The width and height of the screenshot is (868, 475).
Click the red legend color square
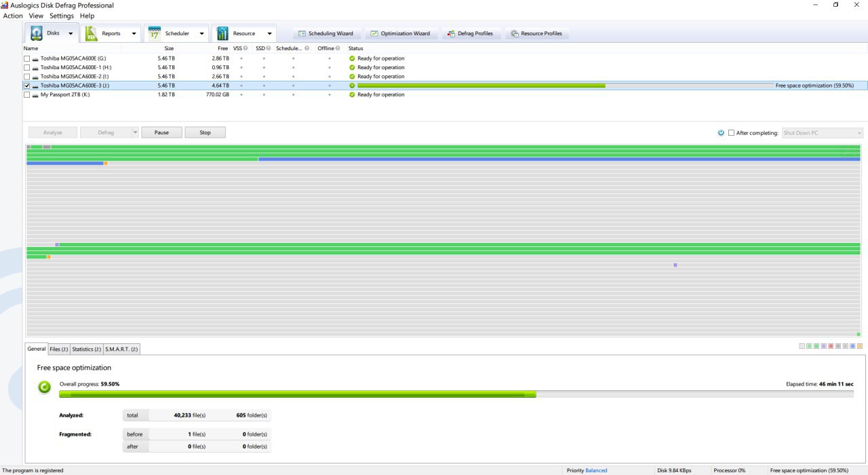point(831,346)
